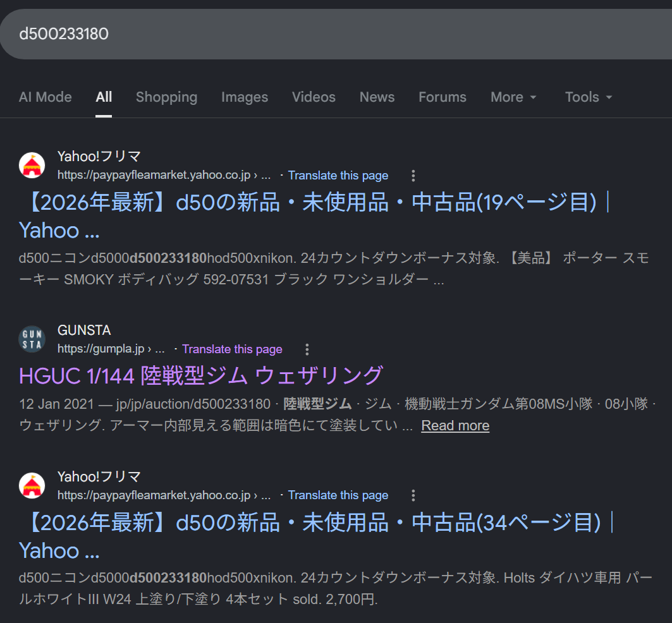Open three-dot menu of third result
This screenshot has width=672, height=623.
click(x=413, y=495)
